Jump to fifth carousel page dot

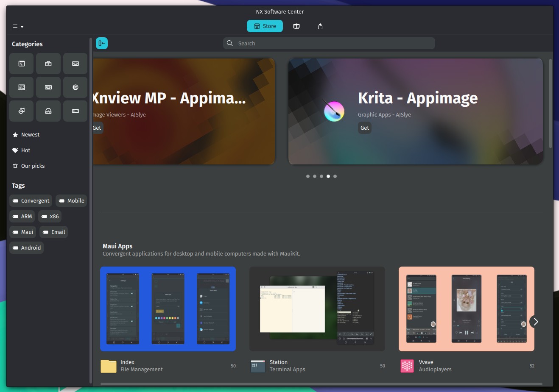[x=335, y=176]
